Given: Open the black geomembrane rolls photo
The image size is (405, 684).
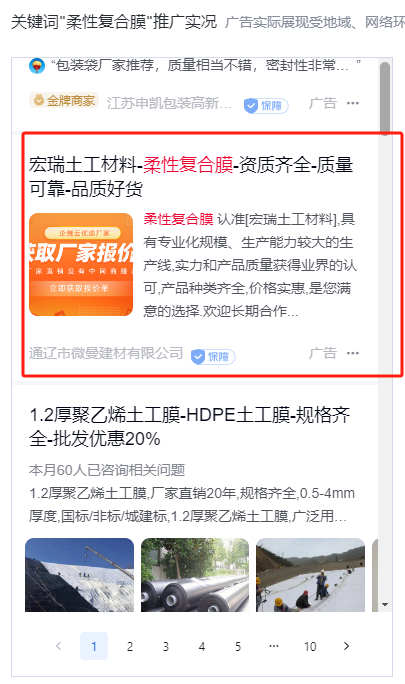Looking at the screenshot, I should pos(195,575).
